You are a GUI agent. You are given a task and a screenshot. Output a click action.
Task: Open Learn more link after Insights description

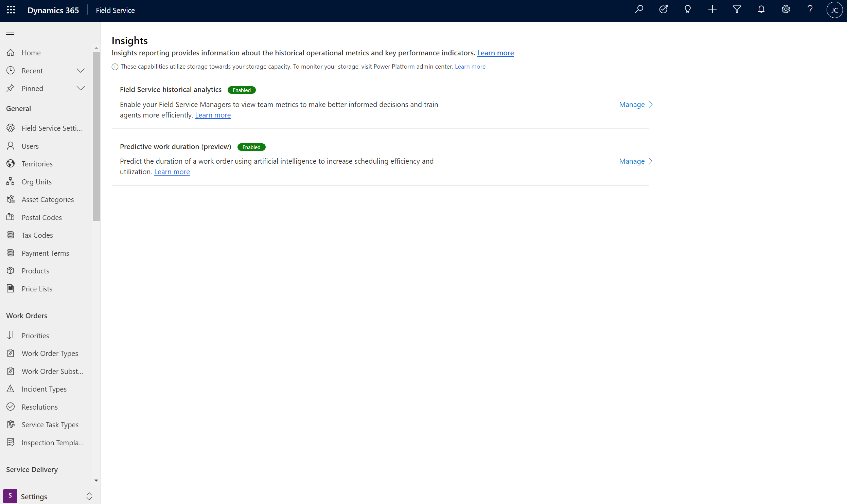pos(495,53)
